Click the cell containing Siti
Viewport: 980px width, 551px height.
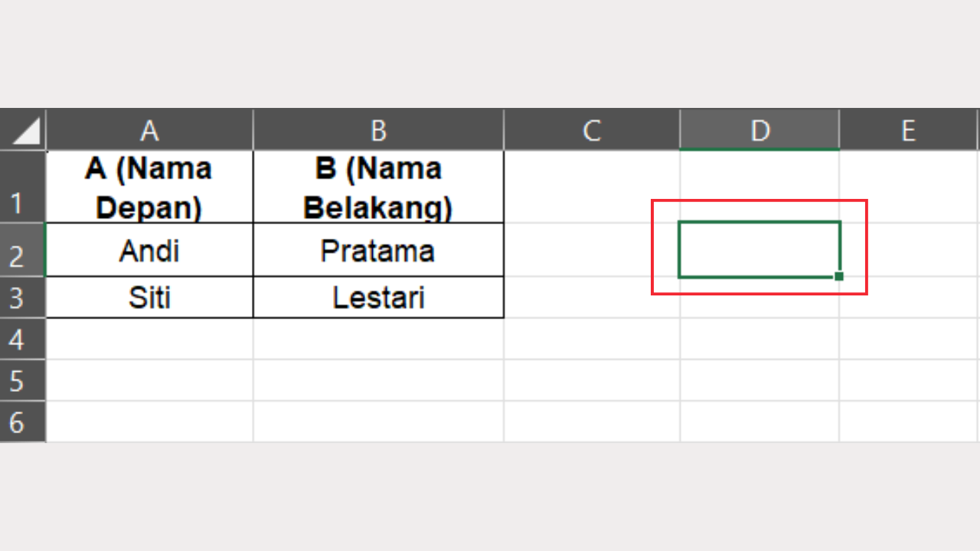point(149,298)
